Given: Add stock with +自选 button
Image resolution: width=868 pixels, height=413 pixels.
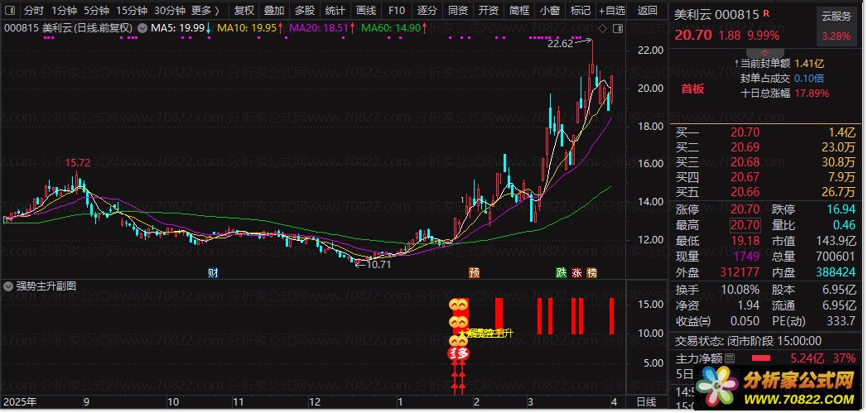Looking at the screenshot, I should click(x=612, y=11).
